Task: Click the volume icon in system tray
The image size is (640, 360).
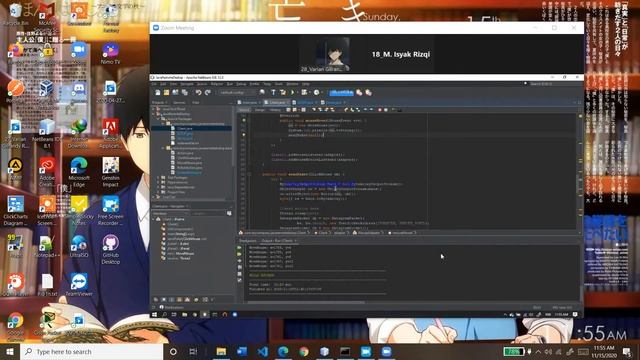Action: pyautogui.click(x=548, y=351)
